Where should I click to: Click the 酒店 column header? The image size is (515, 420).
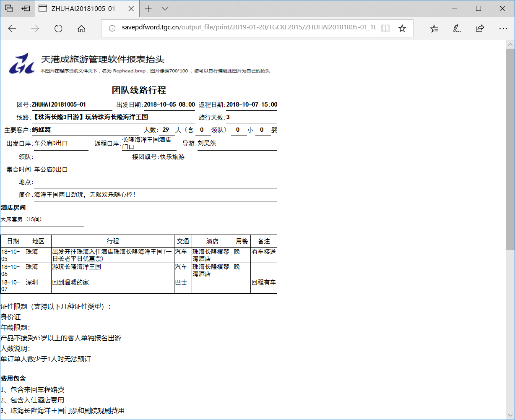tap(212, 241)
